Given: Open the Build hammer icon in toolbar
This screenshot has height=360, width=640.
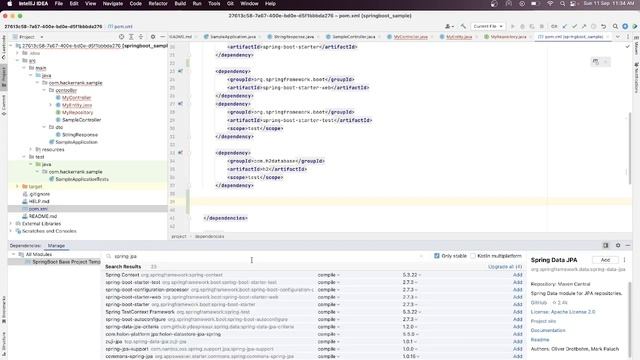Looking at the screenshot, I should pos(463,26).
